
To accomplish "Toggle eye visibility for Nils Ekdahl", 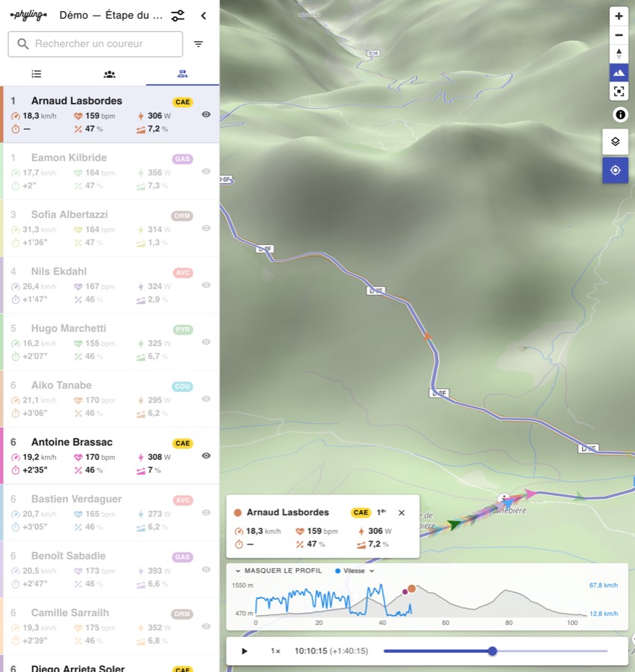I will click(x=206, y=285).
